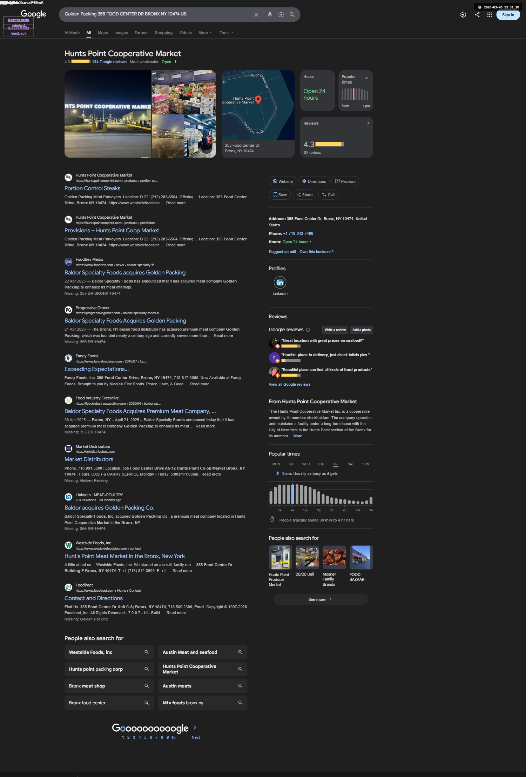Open the three-dot menu beside Open status
Screen dimensions: 532x777
tap(176, 62)
